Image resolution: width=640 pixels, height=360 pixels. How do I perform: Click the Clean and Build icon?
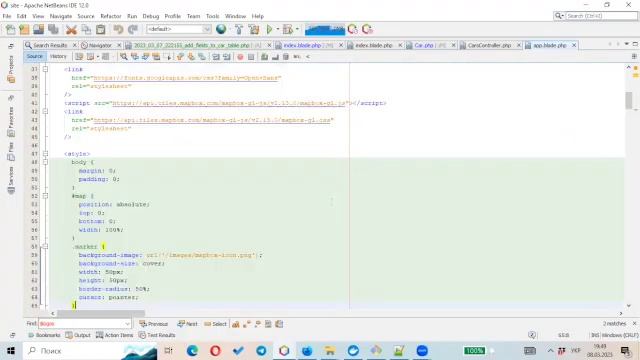pyautogui.click(x=253, y=29)
